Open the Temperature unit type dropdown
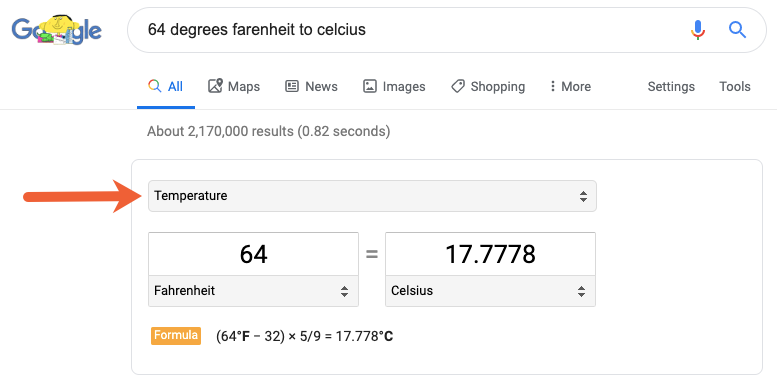Screen dimensions: 777x381 point(372,196)
